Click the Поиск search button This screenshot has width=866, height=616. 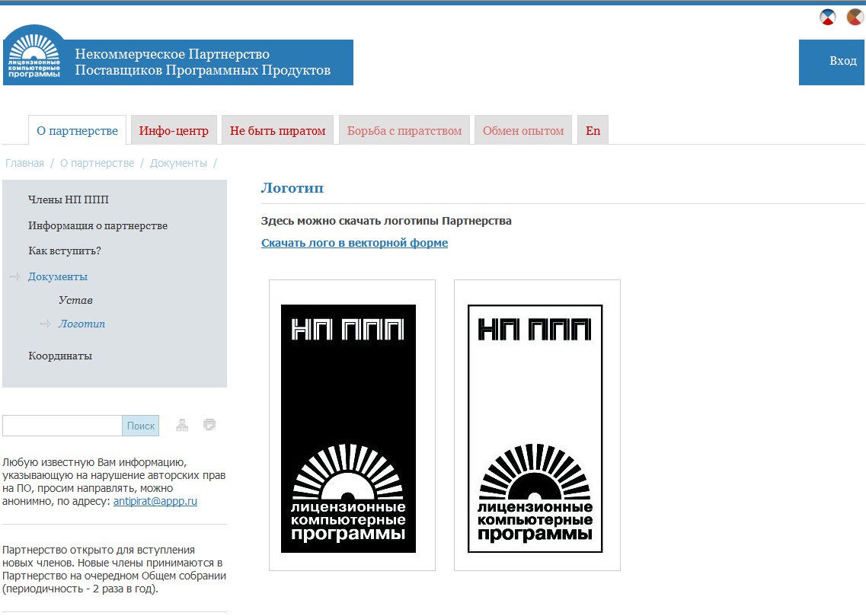click(141, 426)
